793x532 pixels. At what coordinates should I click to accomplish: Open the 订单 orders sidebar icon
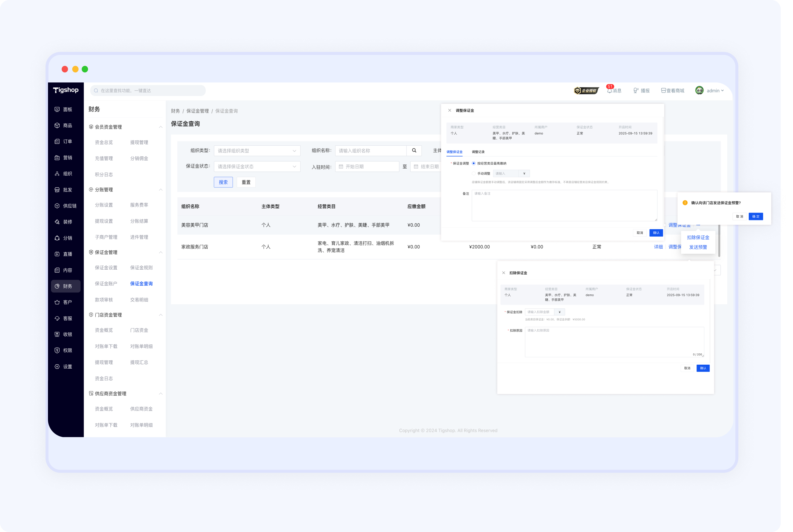click(x=57, y=141)
